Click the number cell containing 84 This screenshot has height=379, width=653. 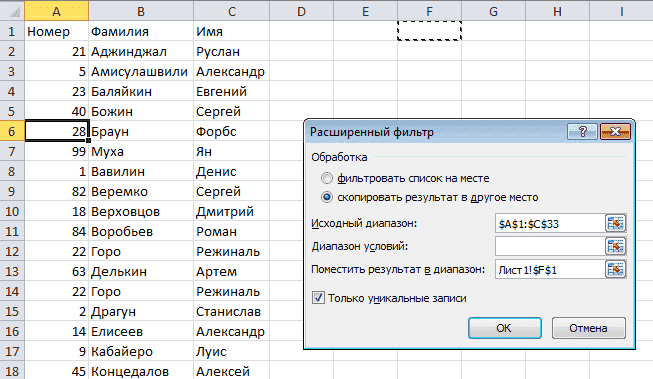[x=57, y=231]
